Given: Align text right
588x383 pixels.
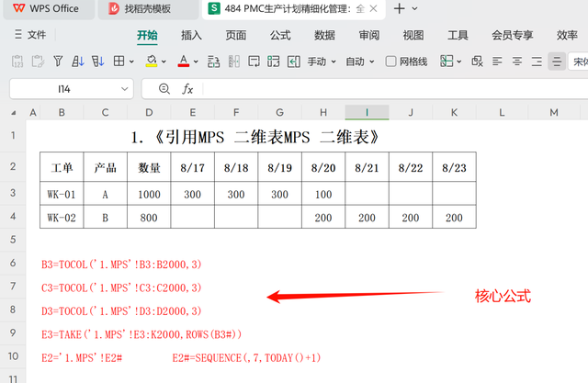Looking at the screenshot, I should click(537, 62).
